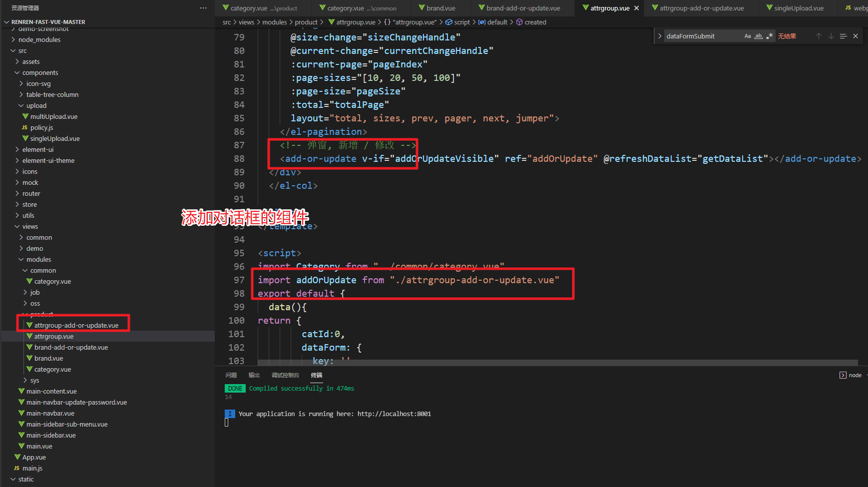This screenshot has height=487, width=868.
Task: Switch to brand-add-or-update.vue tab
Action: coord(522,8)
